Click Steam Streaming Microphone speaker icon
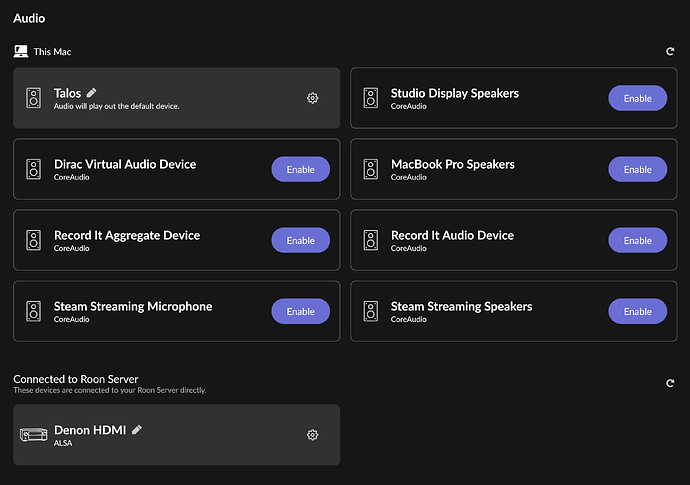 [34, 311]
